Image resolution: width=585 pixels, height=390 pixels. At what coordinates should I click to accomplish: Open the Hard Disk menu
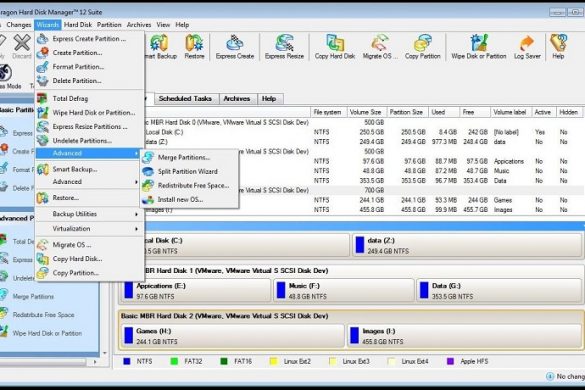coord(78,25)
